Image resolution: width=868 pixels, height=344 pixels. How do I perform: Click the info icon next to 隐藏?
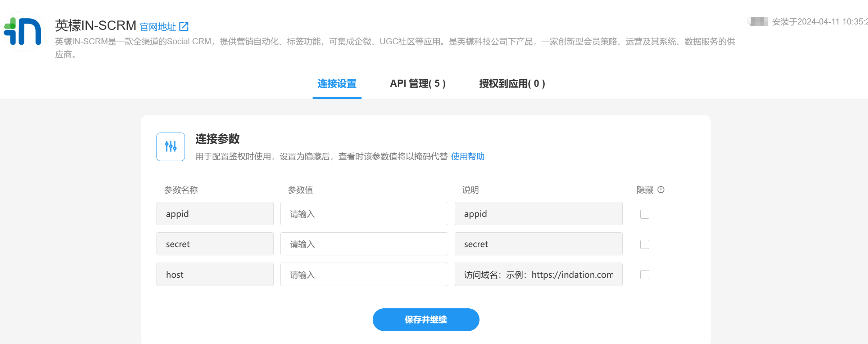[661, 189]
